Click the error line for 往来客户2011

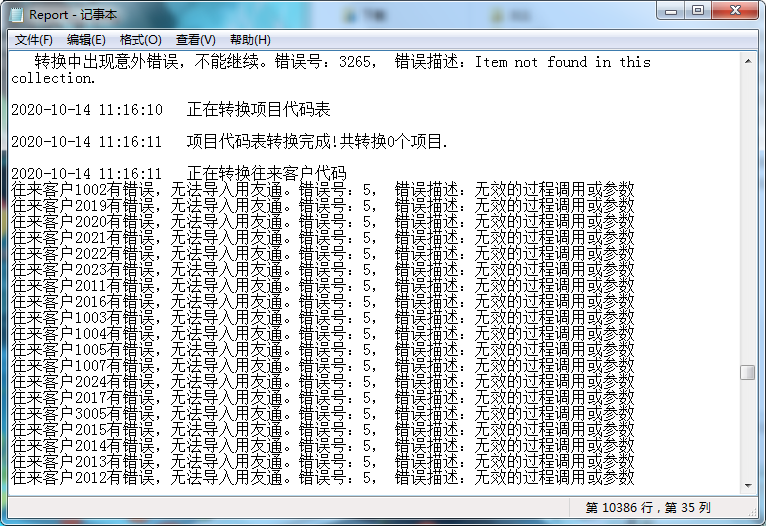(x=322, y=286)
